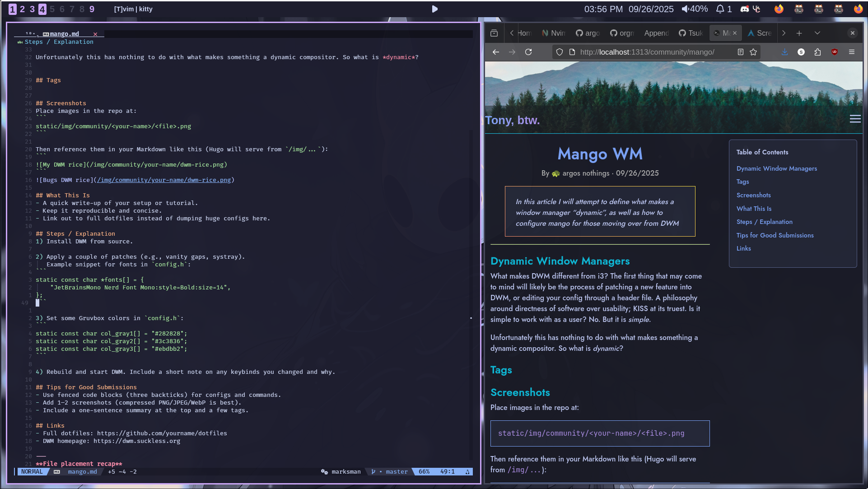
Task: Toggle Firefox reader view
Action: click(x=741, y=52)
